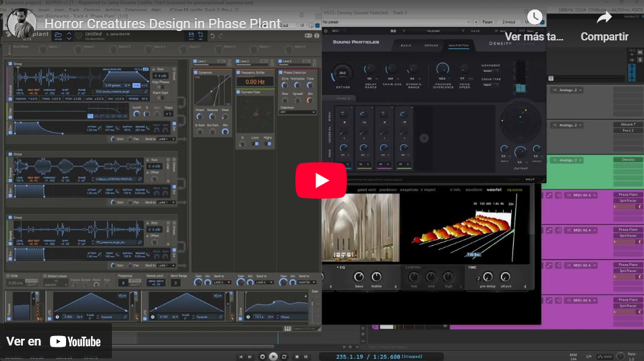Viewport: 644px width, 361px height.
Task: Click the Phase Plant undo arrow
Action: pyautogui.click(x=213, y=36)
